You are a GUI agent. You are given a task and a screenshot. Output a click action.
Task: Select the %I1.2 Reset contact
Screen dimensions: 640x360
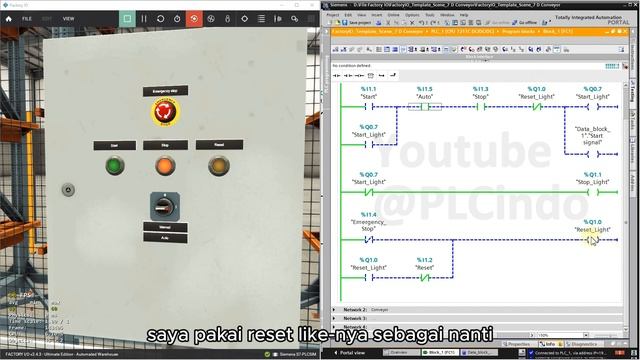(x=425, y=278)
